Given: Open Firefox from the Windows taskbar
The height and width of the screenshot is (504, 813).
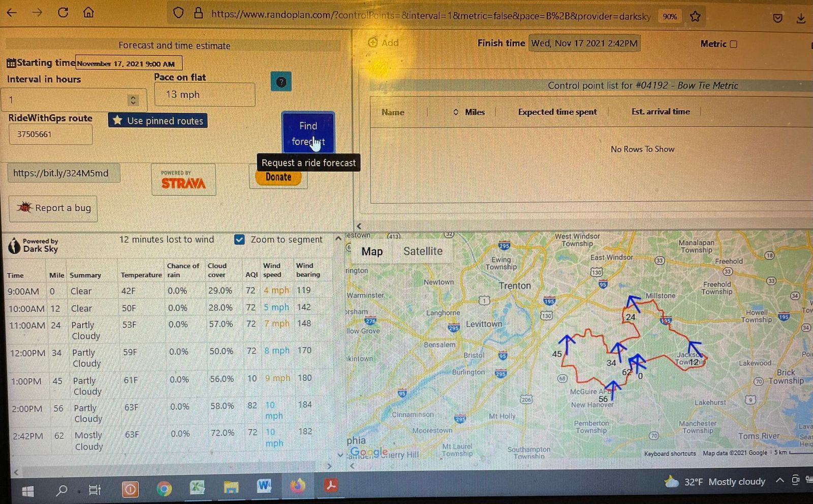Looking at the screenshot, I should (298, 487).
